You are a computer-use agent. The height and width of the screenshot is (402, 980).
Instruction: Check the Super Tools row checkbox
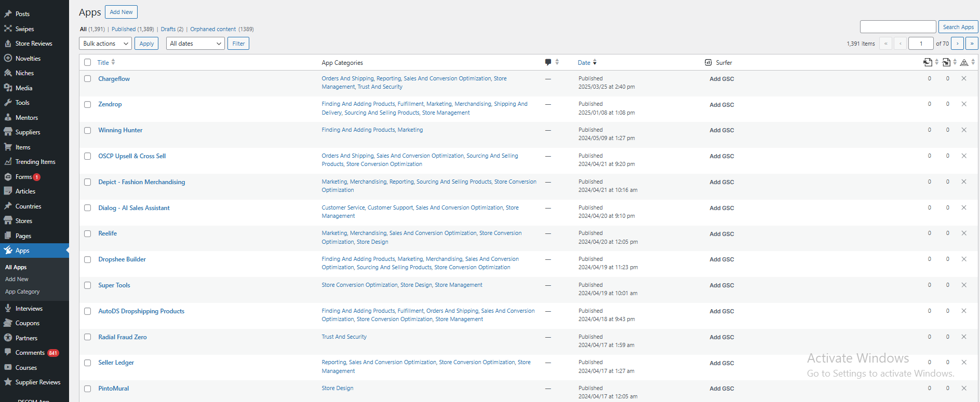point(87,285)
